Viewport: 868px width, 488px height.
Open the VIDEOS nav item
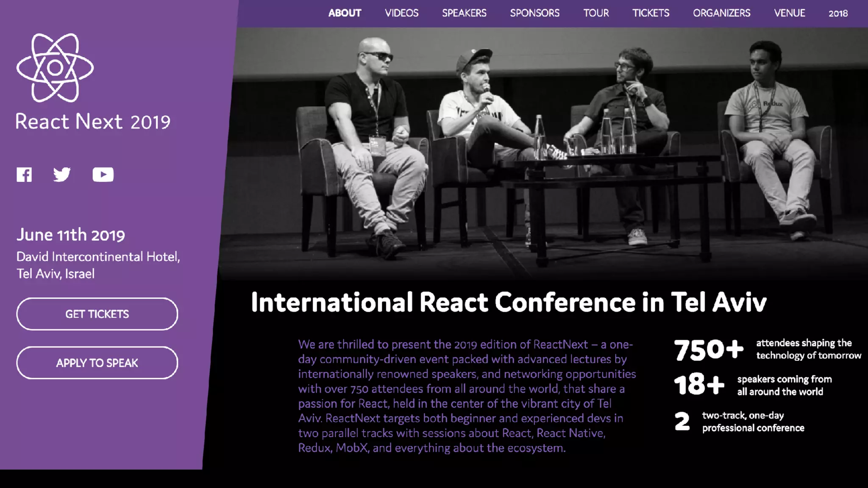(401, 13)
